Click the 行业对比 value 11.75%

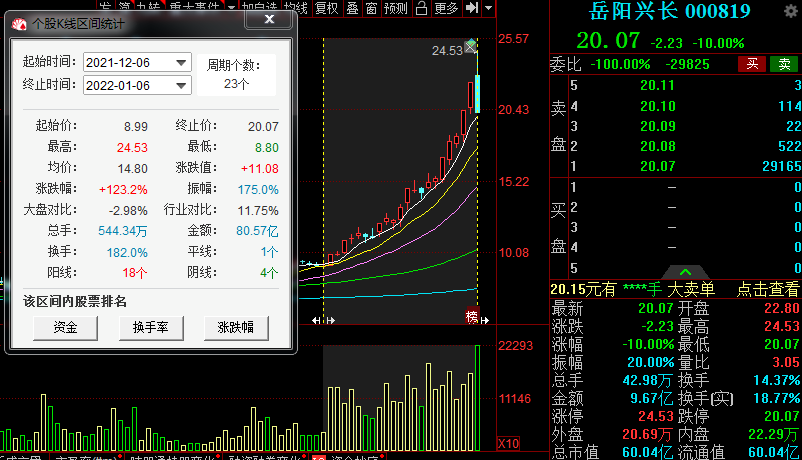click(x=258, y=210)
